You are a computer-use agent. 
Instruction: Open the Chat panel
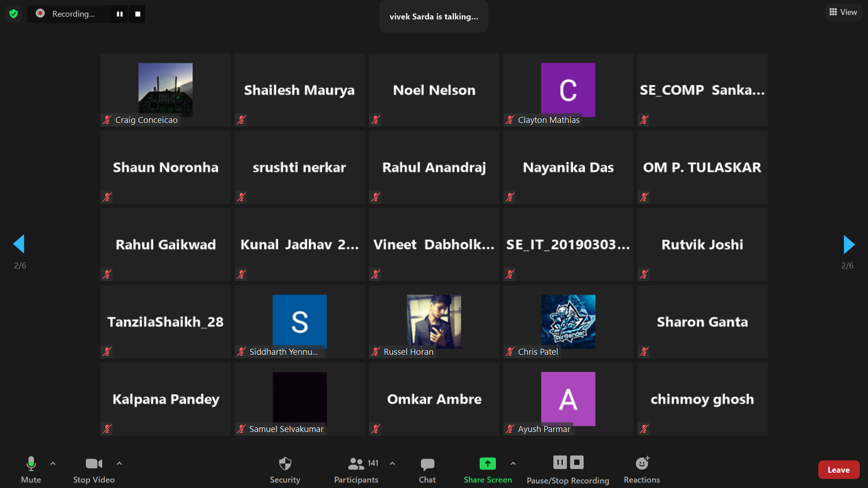click(427, 470)
